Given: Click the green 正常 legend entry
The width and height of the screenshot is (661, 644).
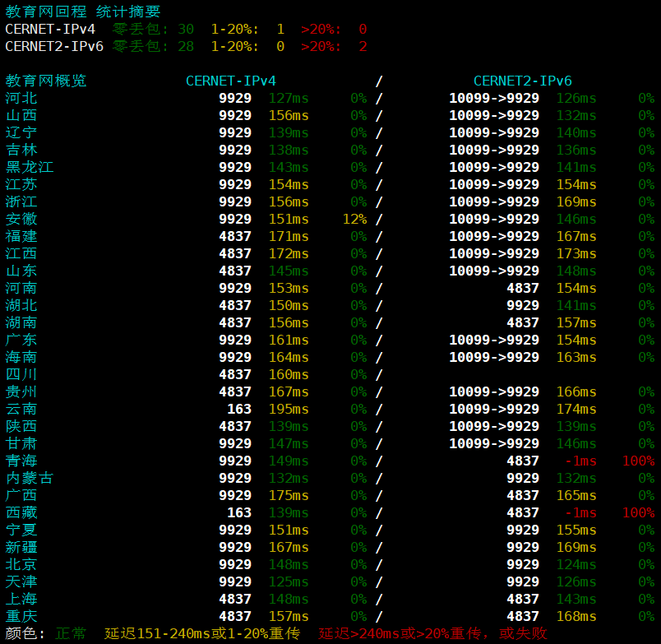Looking at the screenshot, I should click(x=71, y=633).
